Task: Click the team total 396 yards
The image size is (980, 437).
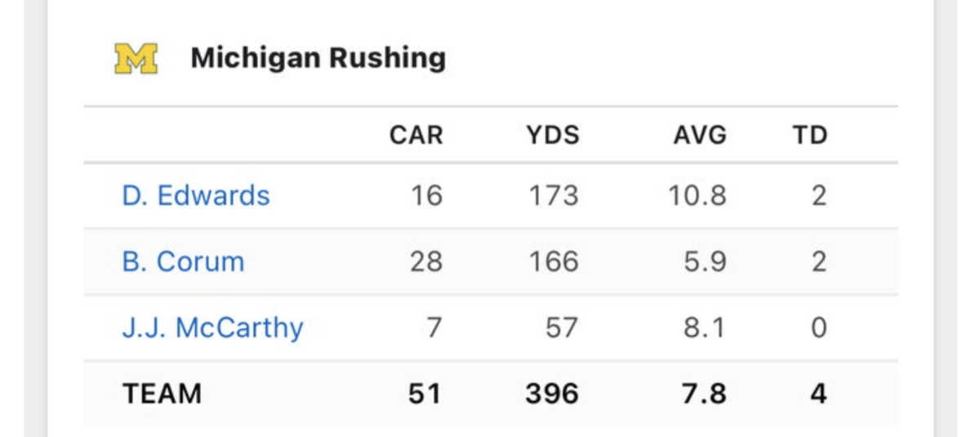Action: (x=552, y=394)
